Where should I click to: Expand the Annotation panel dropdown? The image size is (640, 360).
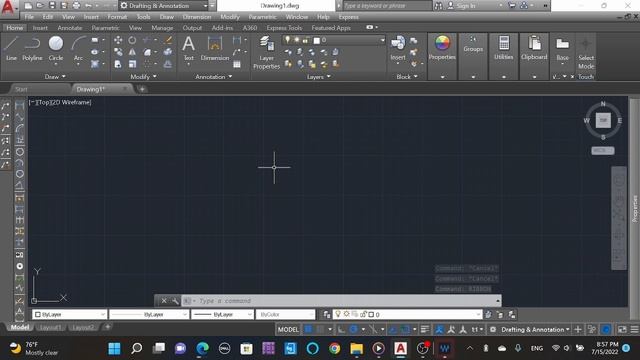[213, 76]
